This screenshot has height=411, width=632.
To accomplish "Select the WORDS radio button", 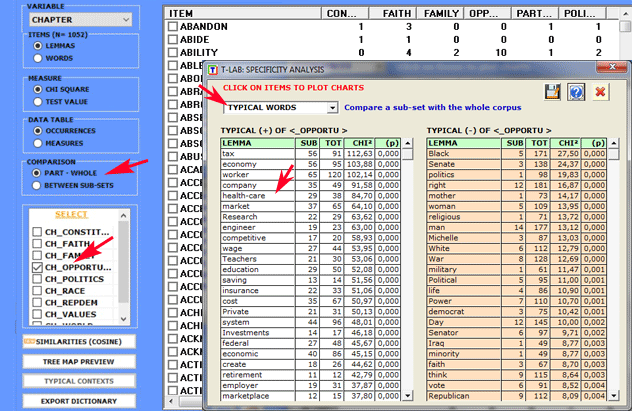I will click(38, 58).
